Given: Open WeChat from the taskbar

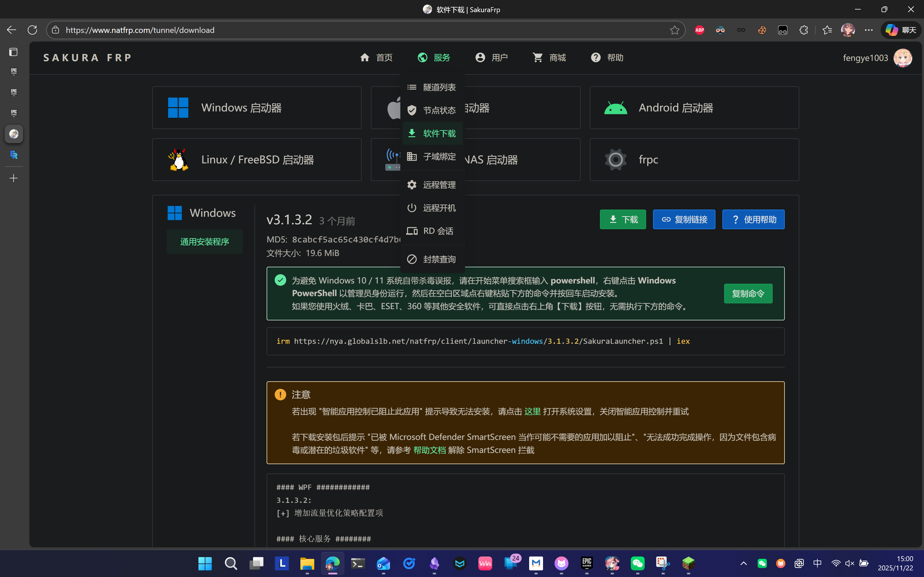Looking at the screenshot, I should (638, 563).
